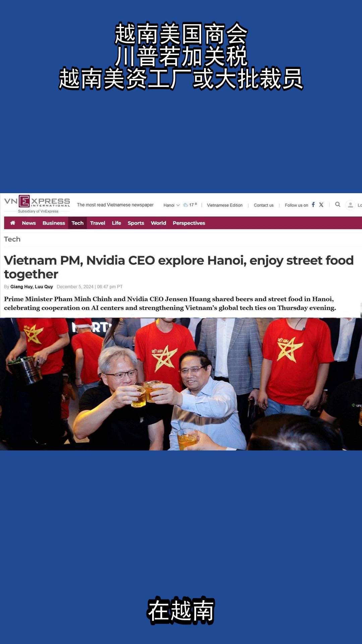The width and height of the screenshot is (362, 644).
Task: Click the search magnifier icon
Action: 338,204
